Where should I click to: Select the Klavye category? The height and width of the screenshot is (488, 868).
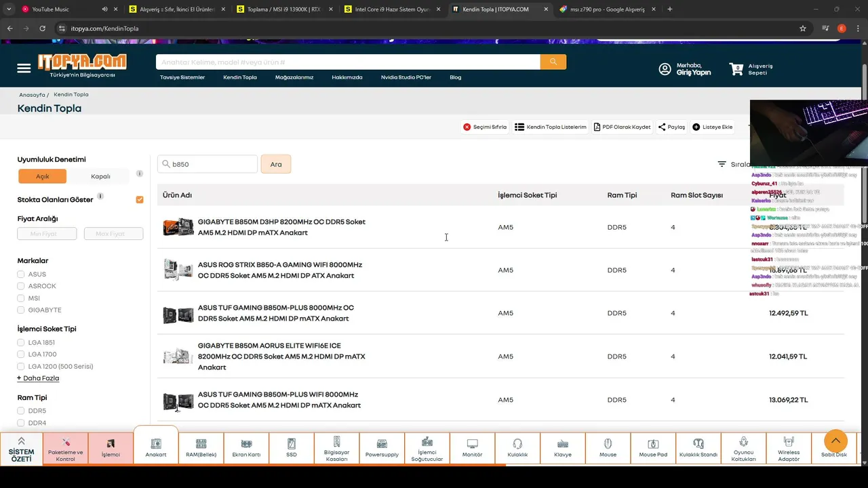coord(562,449)
